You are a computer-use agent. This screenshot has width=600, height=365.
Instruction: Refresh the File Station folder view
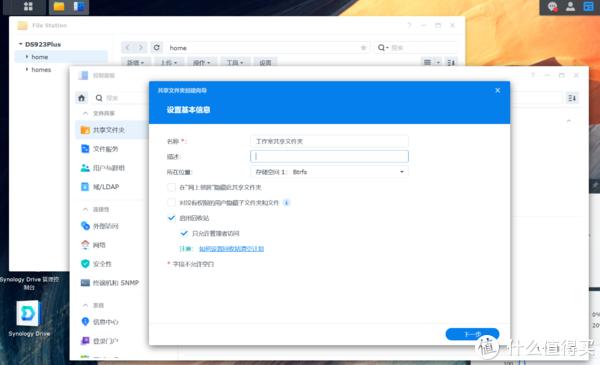click(157, 47)
